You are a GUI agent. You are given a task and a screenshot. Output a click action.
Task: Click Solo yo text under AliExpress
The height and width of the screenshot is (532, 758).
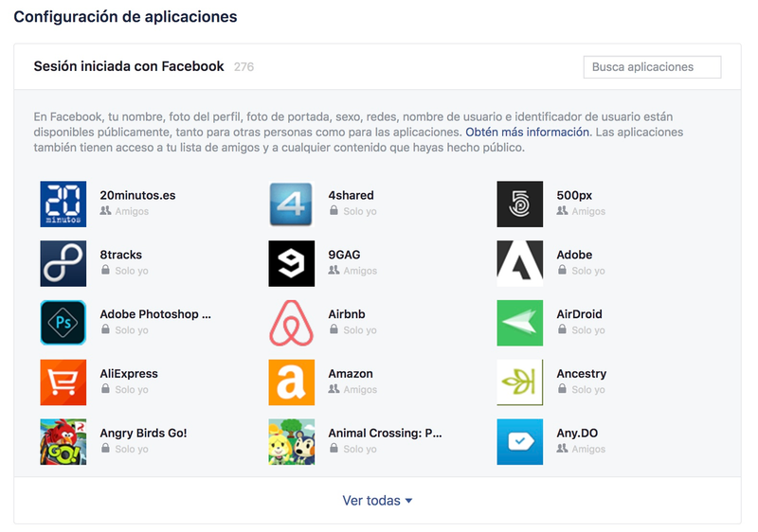coord(132,390)
